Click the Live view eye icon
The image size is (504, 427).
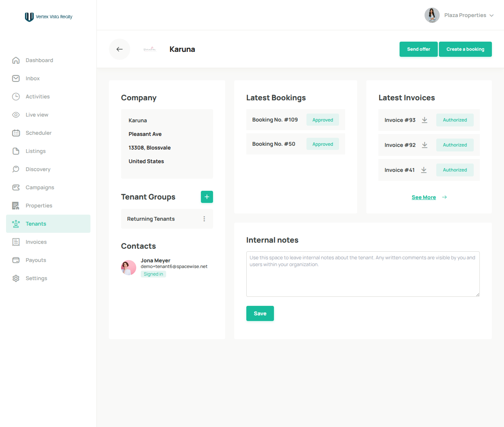pos(16,115)
